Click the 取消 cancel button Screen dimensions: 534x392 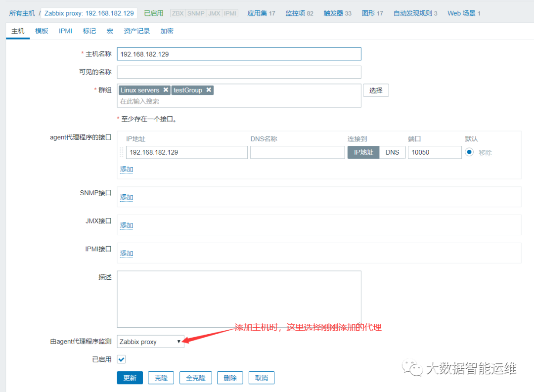(x=262, y=378)
